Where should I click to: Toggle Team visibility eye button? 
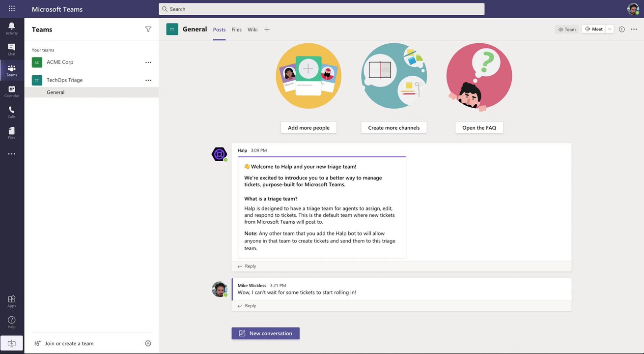click(567, 29)
